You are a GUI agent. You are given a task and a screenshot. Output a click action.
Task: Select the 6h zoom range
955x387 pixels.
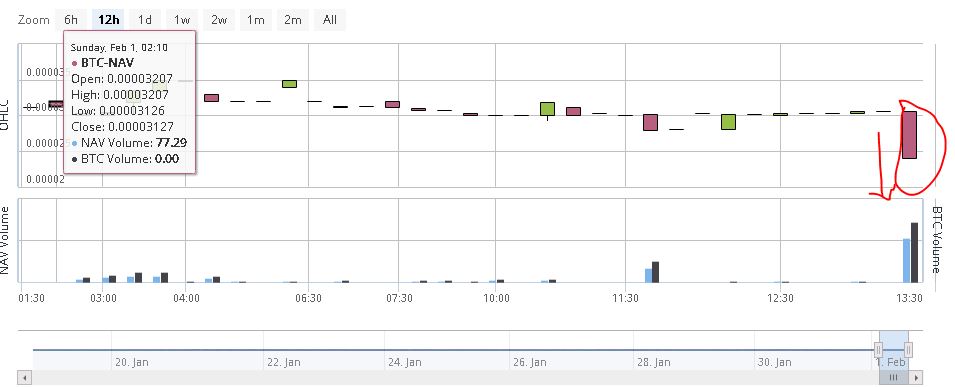pyautogui.click(x=71, y=20)
